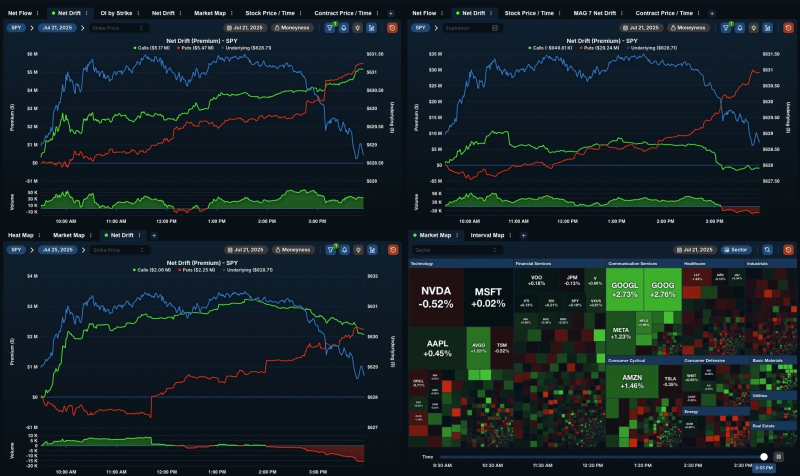Click lightbulb icon in top-left panel
This screenshot has width=800, height=476.
click(x=358, y=28)
